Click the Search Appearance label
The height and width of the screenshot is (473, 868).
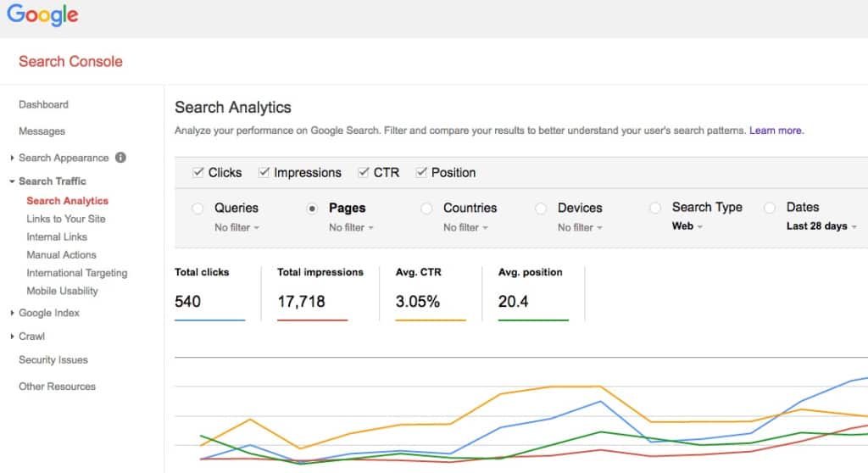(64, 158)
